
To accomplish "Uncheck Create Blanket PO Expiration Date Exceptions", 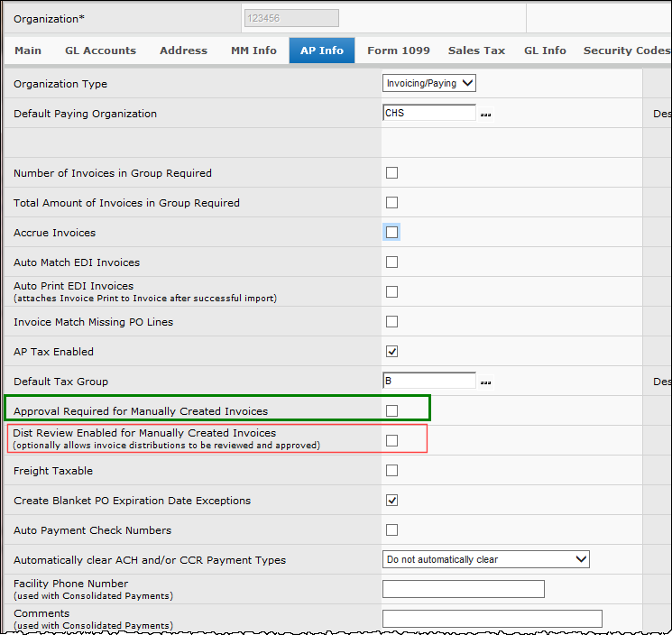I will coord(391,501).
